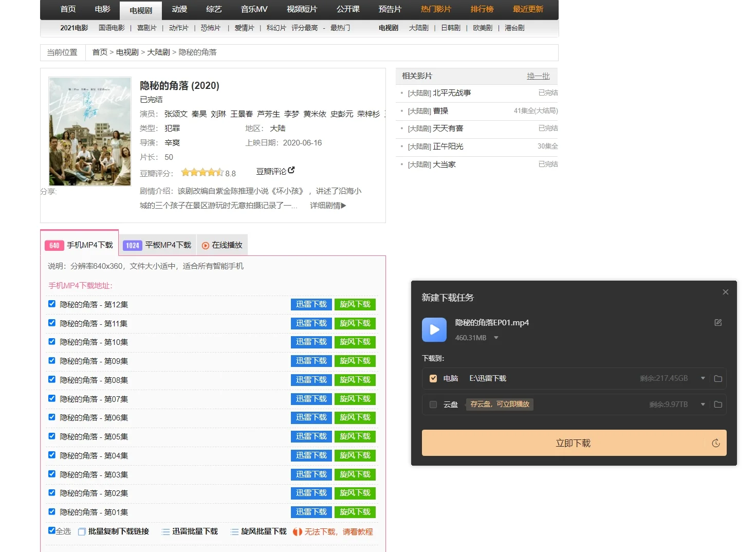Open the 首页 navigation item

(68, 9)
